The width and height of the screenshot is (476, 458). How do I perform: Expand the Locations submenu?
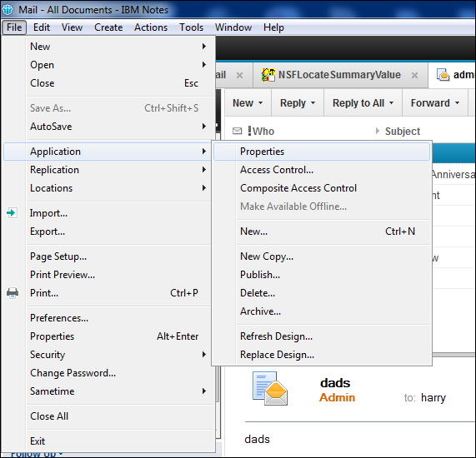click(x=204, y=188)
